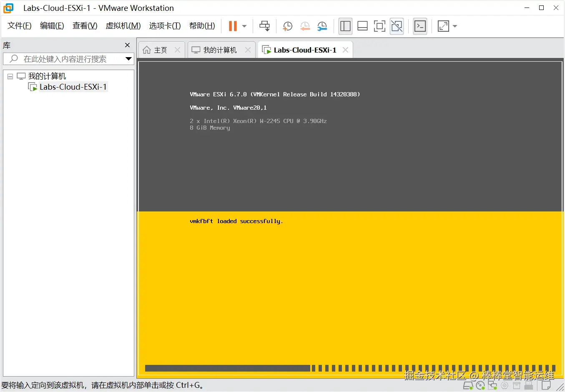Close the VMware Workstation window
565x392 pixels.
556,8
